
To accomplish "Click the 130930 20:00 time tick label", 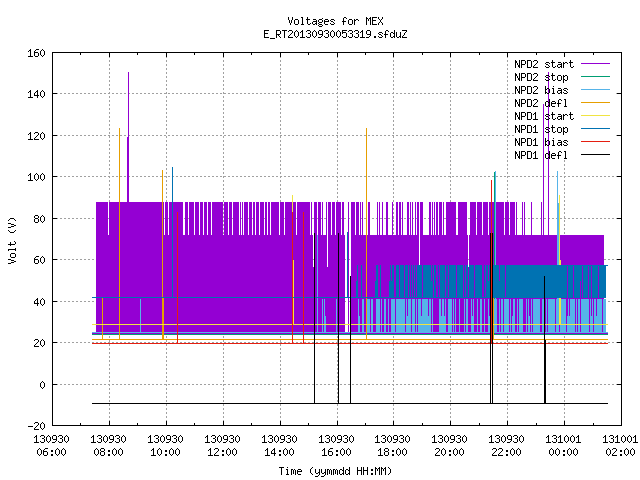I will point(449,446).
